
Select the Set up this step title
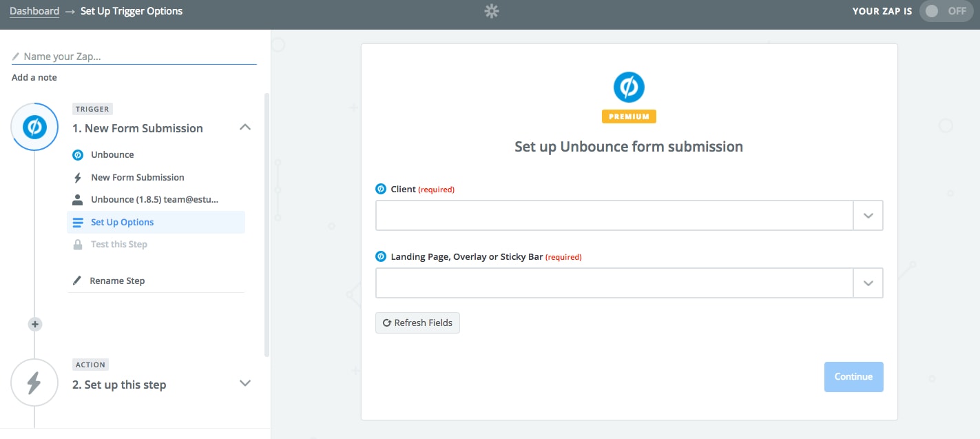coord(119,385)
